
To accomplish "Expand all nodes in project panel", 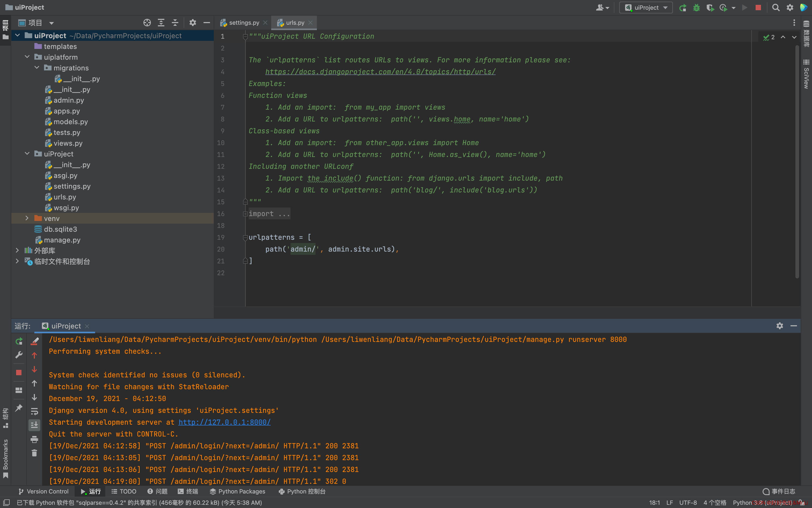I will point(161,23).
